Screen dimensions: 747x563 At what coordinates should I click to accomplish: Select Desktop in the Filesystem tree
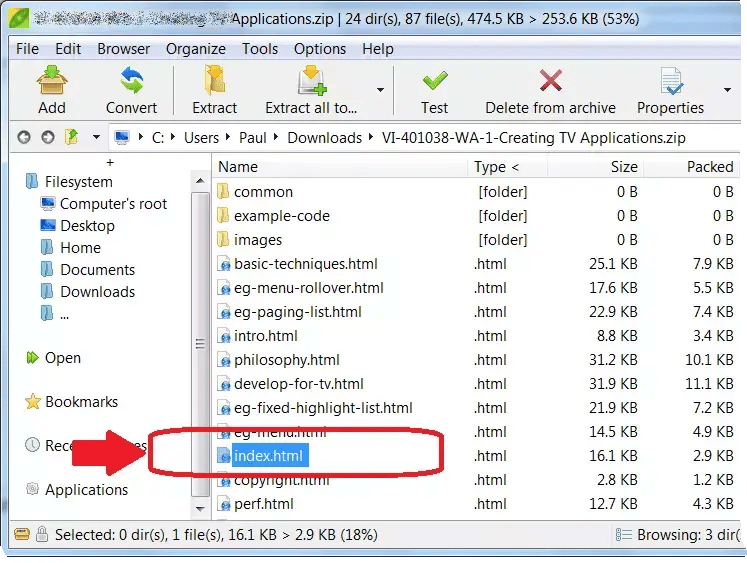coord(87,226)
